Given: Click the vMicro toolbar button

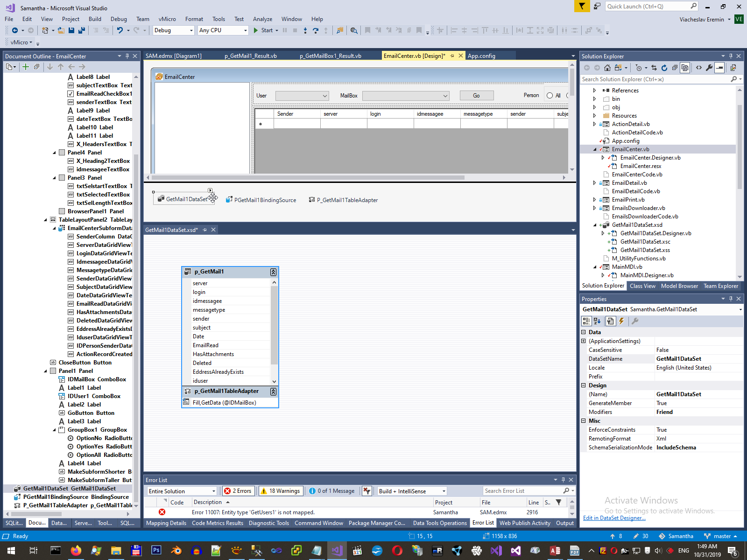Looking at the screenshot, I should point(21,42).
